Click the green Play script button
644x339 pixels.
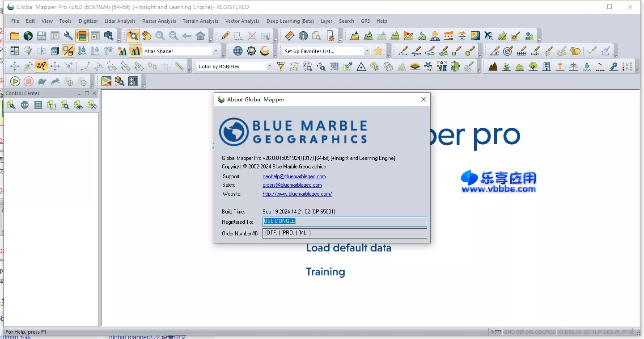(15, 81)
